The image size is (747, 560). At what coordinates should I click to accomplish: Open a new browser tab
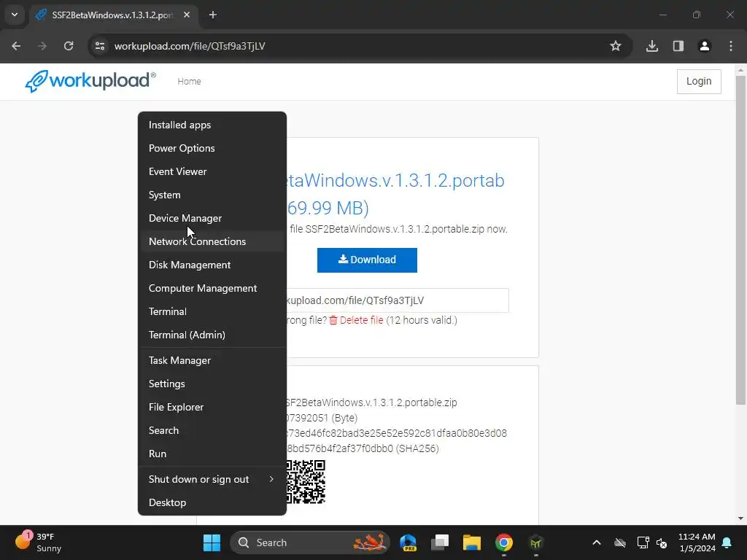click(x=213, y=15)
